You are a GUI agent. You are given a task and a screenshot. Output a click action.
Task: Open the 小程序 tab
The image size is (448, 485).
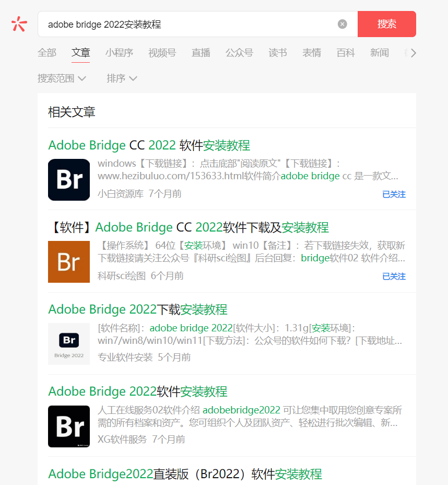point(119,53)
